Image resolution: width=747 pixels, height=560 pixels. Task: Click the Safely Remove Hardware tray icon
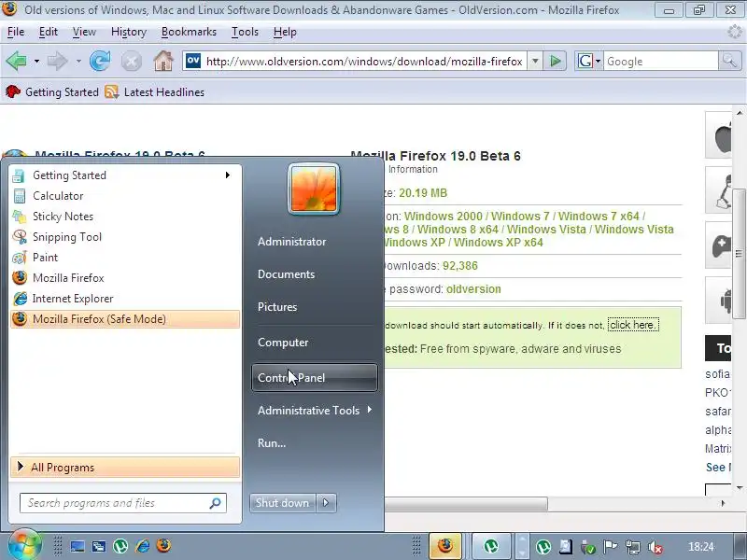point(588,548)
